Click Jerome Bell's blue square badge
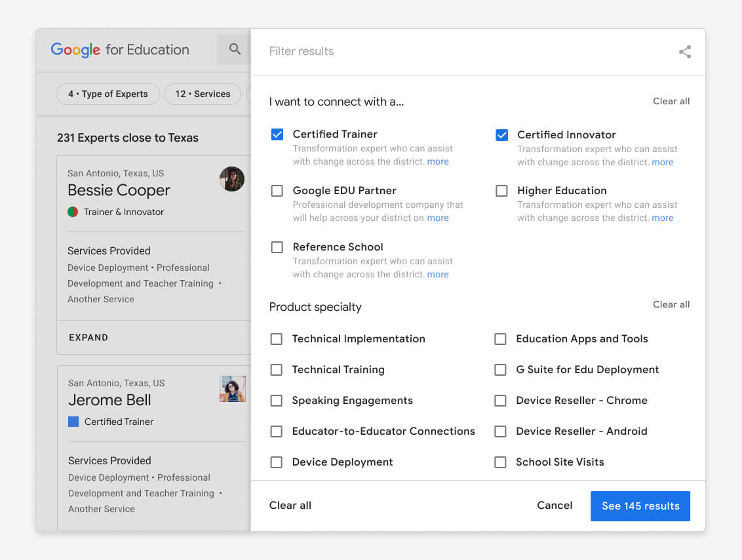The height and width of the screenshot is (560, 742). tap(73, 421)
